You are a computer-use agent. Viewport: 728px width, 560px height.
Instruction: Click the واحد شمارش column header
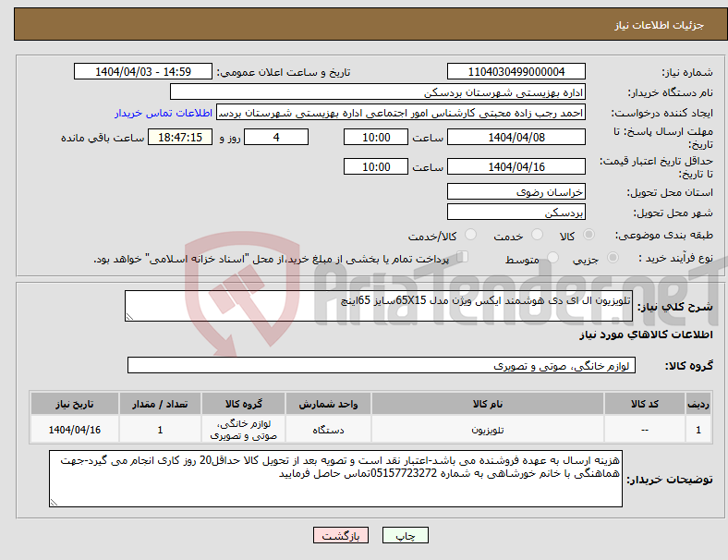pyautogui.click(x=328, y=404)
